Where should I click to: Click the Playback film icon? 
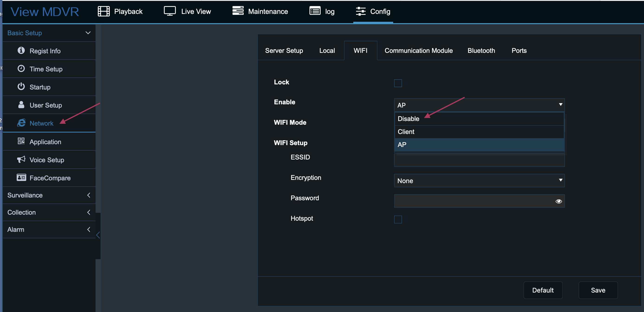(x=103, y=11)
